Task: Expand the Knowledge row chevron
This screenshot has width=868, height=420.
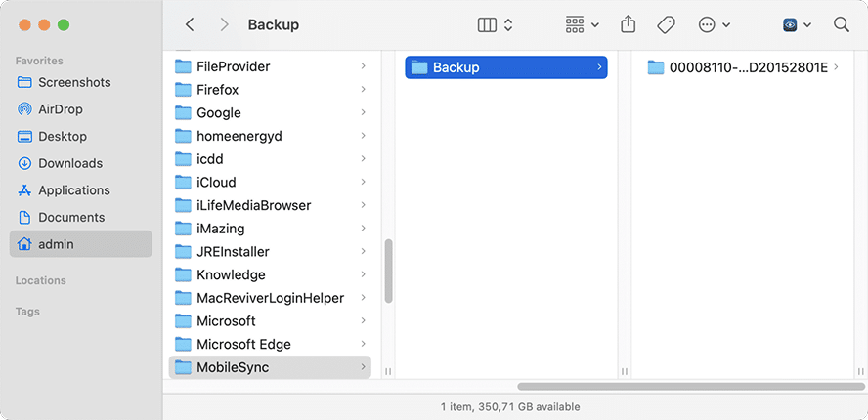Action: click(x=364, y=275)
